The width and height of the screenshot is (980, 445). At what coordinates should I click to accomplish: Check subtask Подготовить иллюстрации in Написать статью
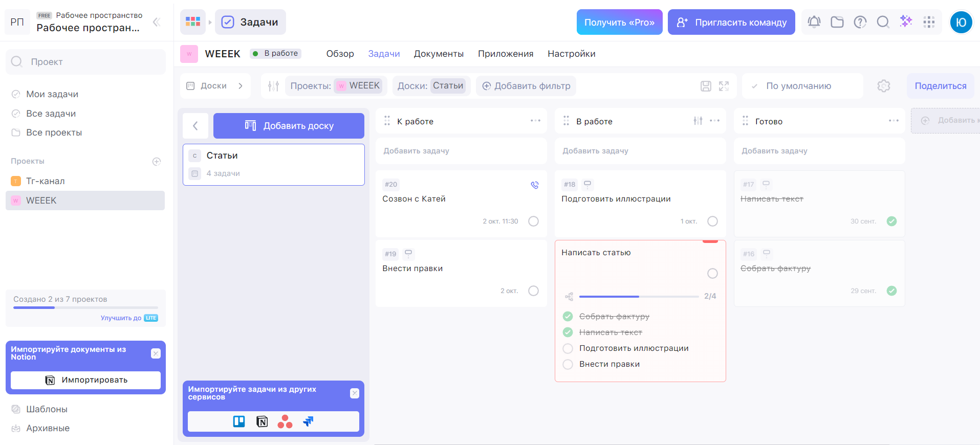coord(568,348)
